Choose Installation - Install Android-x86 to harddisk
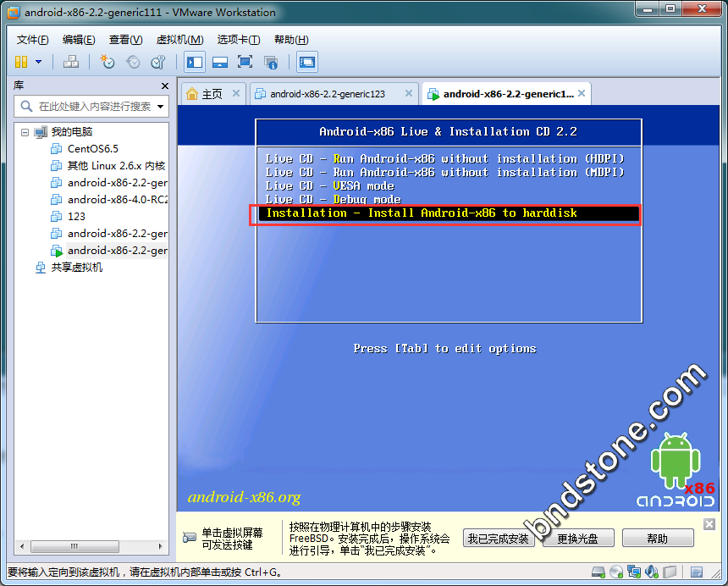728x586 pixels. [449, 213]
